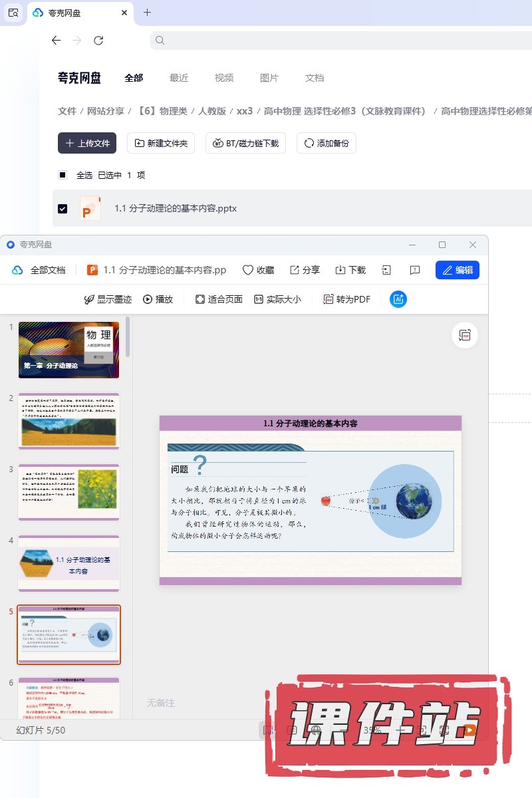This screenshot has width=532, height=798.
Task: Click the 转为PDF convert icon
Action: tap(346, 299)
